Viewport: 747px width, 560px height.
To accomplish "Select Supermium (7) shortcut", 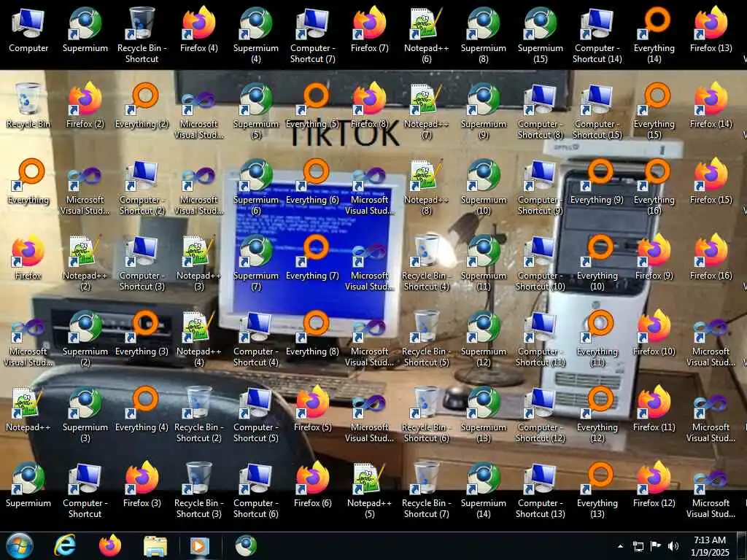I will coord(256,262).
